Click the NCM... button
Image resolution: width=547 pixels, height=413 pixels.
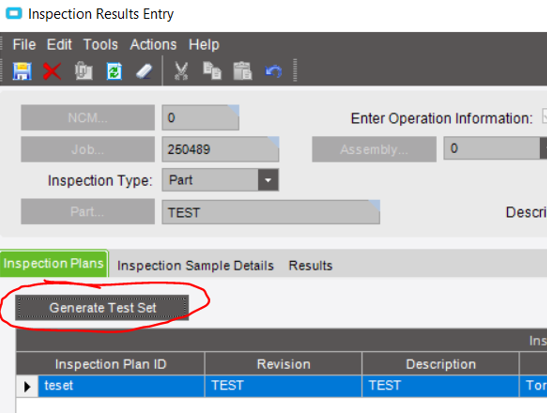tap(88, 118)
